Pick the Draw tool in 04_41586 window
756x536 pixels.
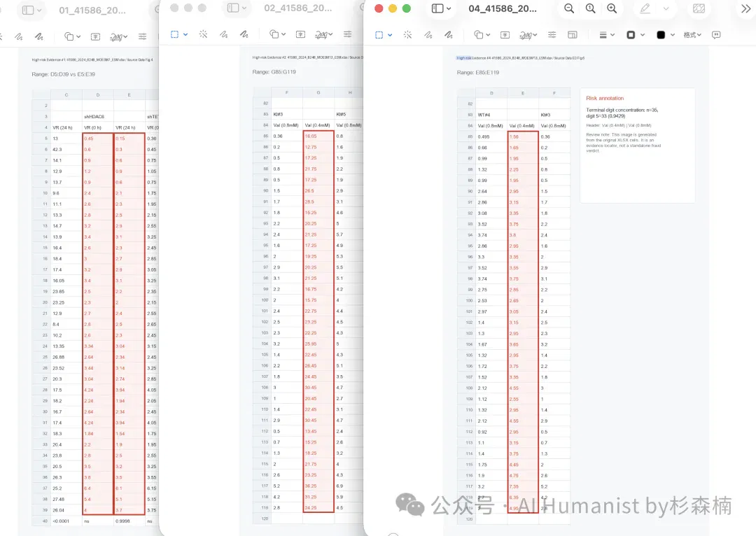coord(449,35)
